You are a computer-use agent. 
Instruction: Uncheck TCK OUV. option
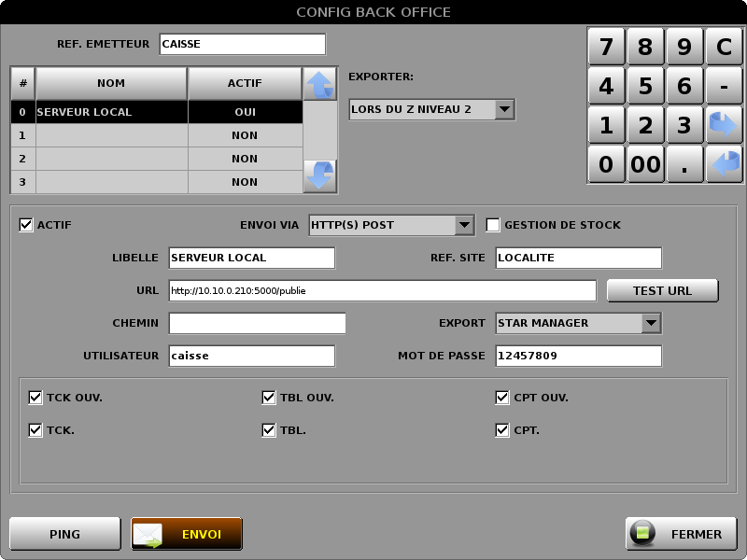[x=35, y=398]
